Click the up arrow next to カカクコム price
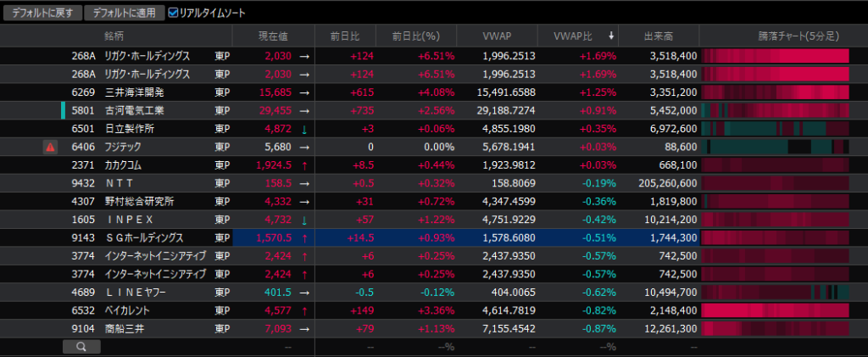The height and width of the screenshot is (357, 868). pos(304,165)
